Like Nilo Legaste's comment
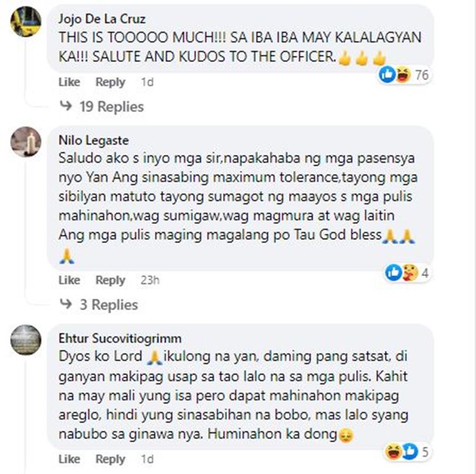The height and width of the screenshot is (474, 476). tap(69, 280)
